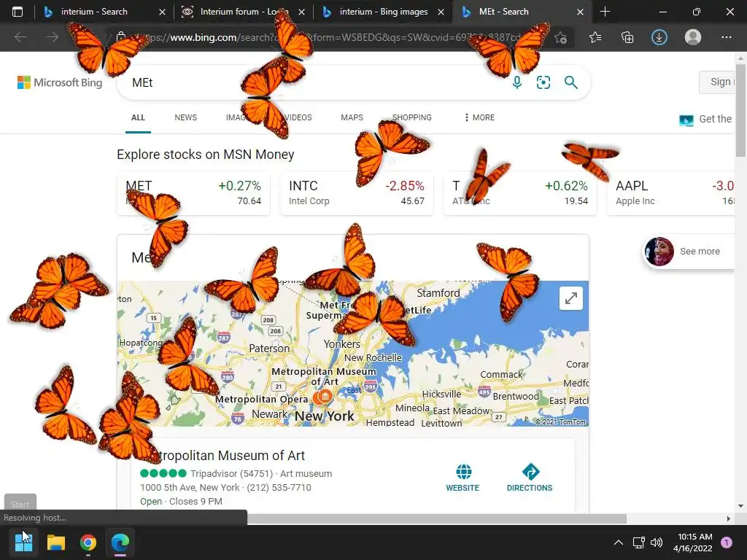747x560 pixels.
Task: Open volume speaker tray icon
Action: click(x=657, y=542)
